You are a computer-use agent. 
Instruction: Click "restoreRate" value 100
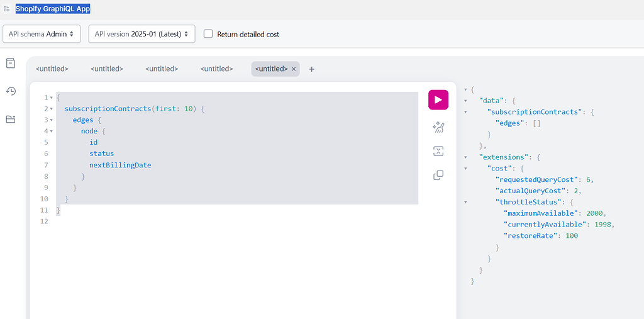pos(571,236)
